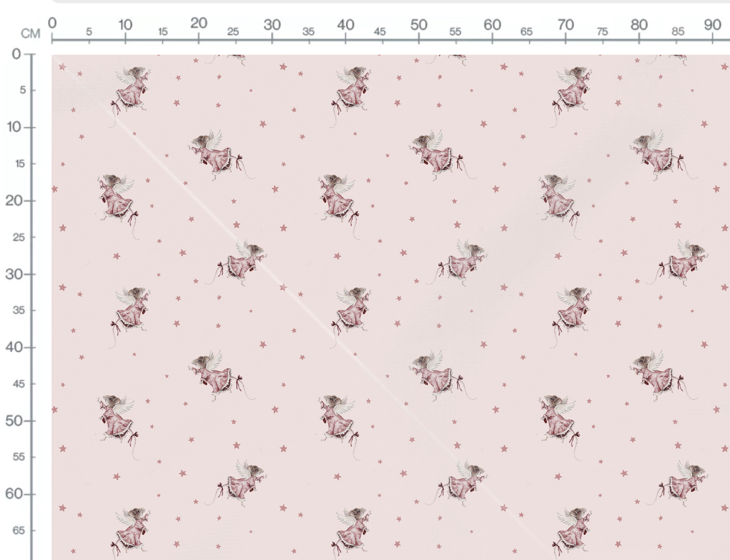730x560 pixels.
Task: Click "35" on the vertical ruler
Action: (18, 310)
